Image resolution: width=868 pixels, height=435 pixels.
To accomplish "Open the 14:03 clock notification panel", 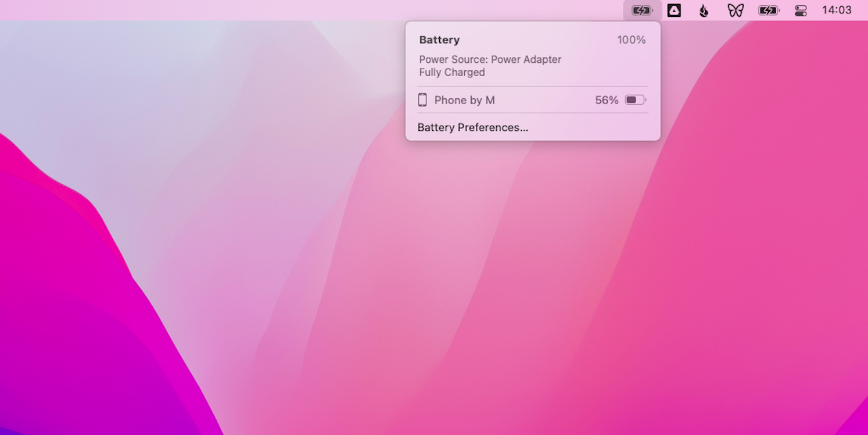I will pyautogui.click(x=837, y=10).
